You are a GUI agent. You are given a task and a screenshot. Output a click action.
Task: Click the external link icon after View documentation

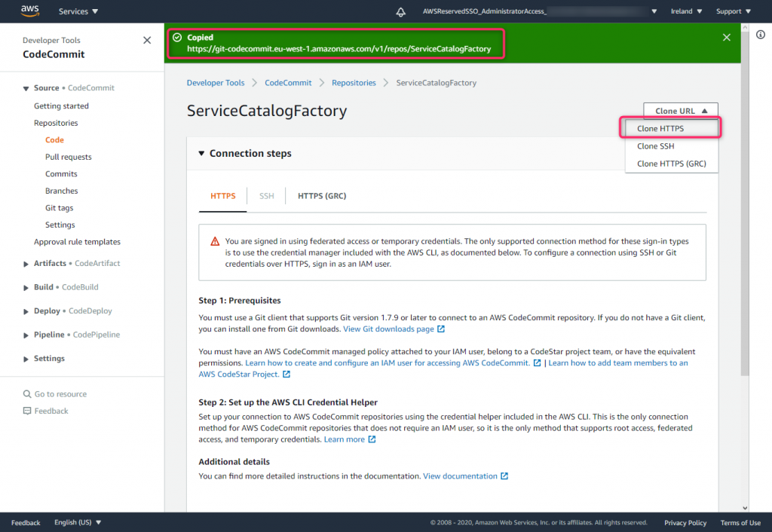[x=504, y=476]
